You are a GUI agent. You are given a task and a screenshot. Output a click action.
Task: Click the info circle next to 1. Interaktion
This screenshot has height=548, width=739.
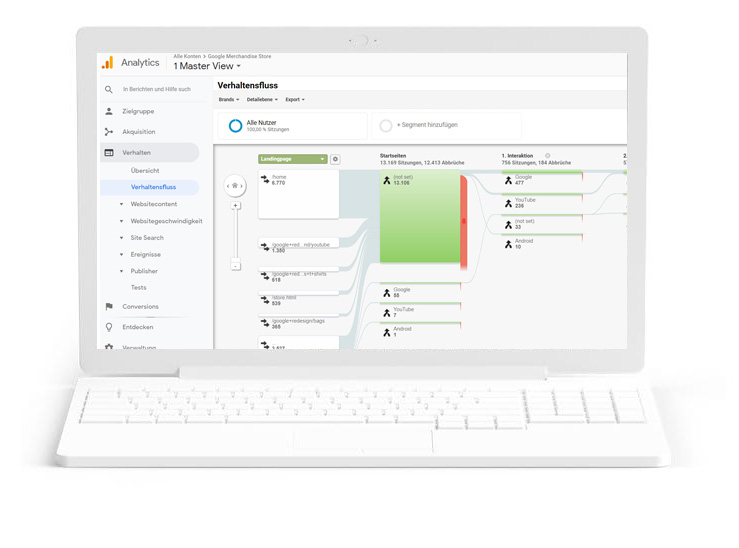pyautogui.click(x=548, y=155)
